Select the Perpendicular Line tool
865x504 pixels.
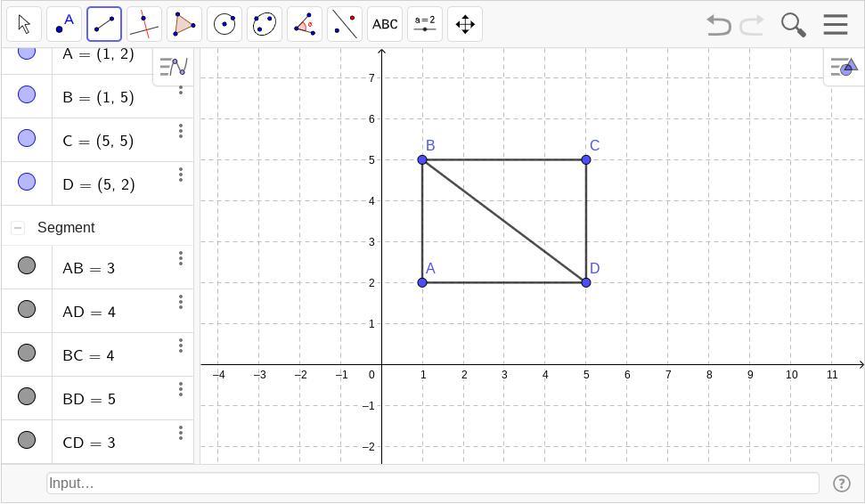click(144, 24)
